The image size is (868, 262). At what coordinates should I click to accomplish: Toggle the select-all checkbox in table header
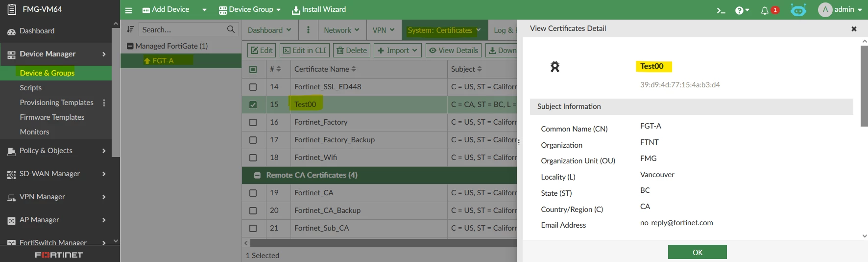pyautogui.click(x=253, y=69)
